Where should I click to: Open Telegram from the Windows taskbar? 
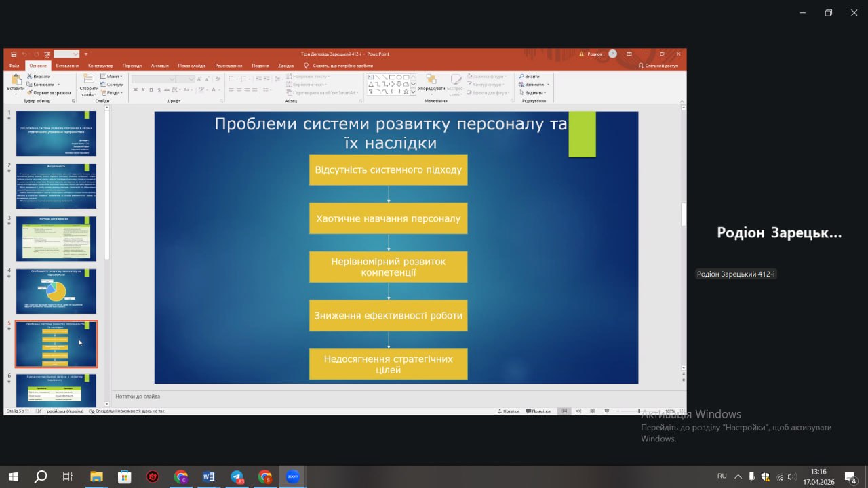tap(237, 476)
